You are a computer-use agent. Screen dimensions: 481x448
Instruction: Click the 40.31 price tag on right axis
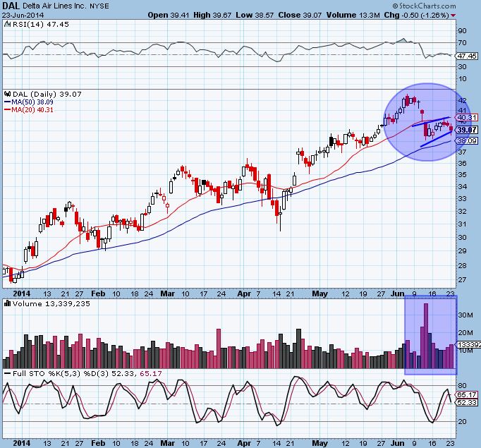click(467, 118)
